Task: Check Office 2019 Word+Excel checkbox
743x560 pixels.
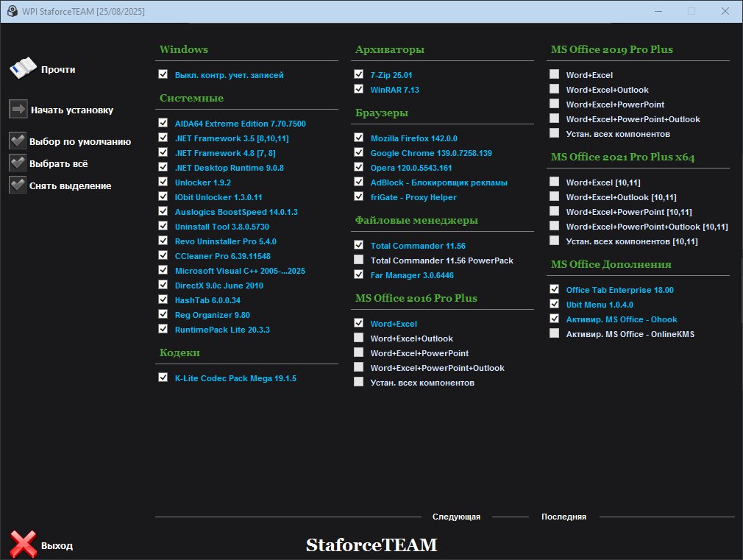Action: click(555, 74)
